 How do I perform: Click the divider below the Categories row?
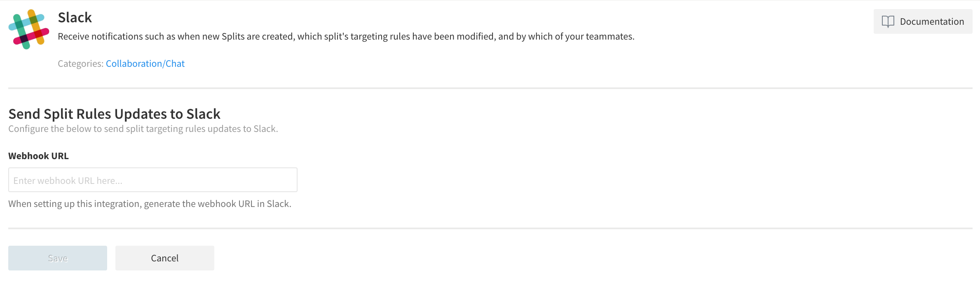coord(490,88)
